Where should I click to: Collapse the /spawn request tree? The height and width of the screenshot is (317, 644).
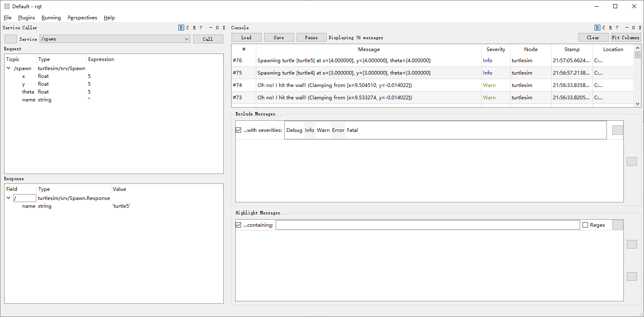click(8, 68)
